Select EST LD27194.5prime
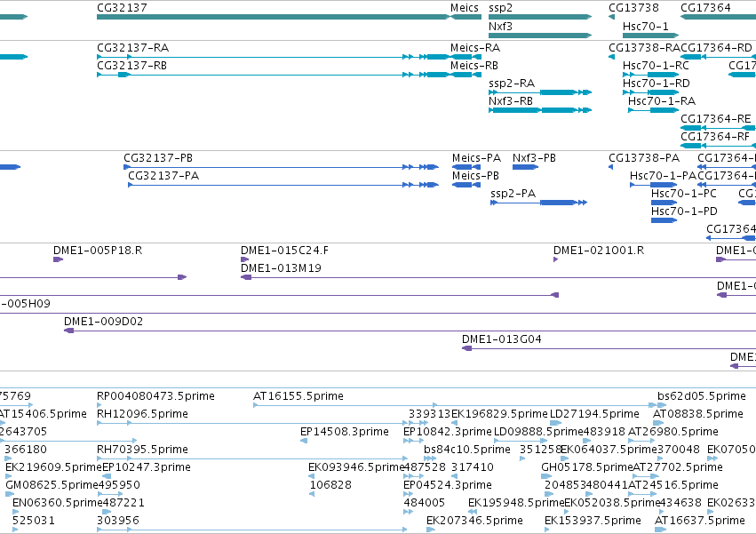 click(594, 414)
